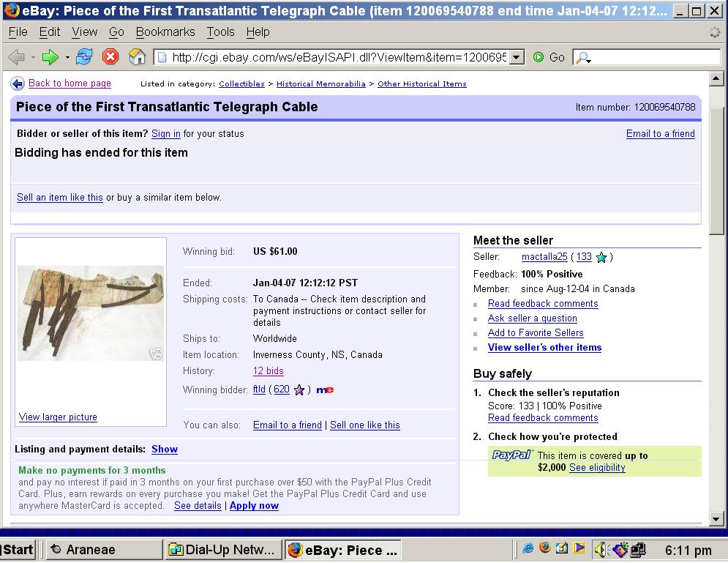The height and width of the screenshot is (563, 728).
Task: Click the See eligibility PayPal link
Action: 597,467
